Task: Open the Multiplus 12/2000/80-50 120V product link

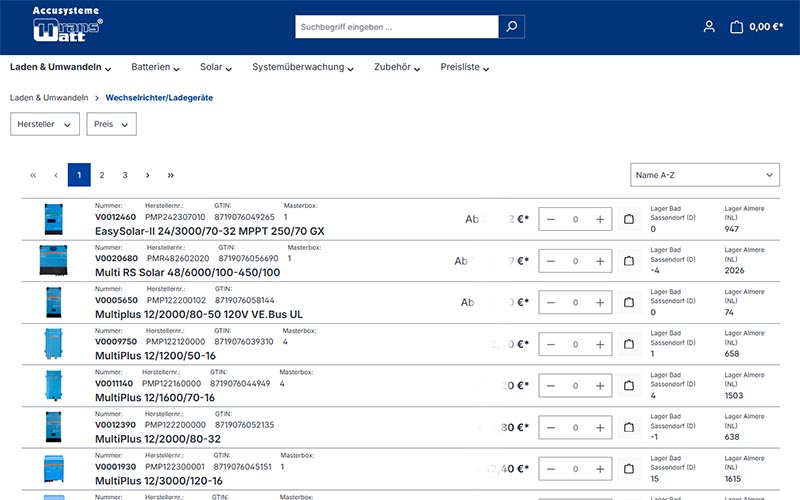Action: tap(198, 314)
